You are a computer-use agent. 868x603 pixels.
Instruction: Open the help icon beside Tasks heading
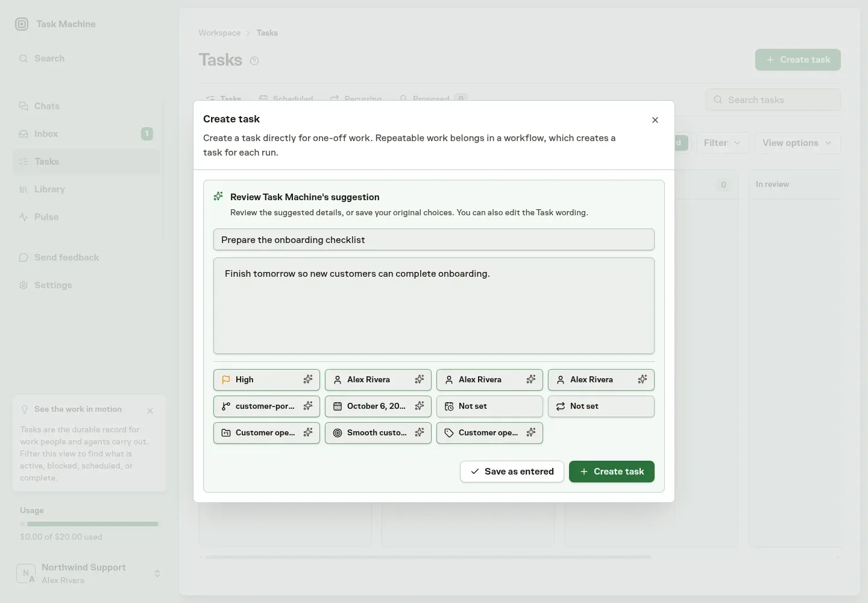[x=254, y=61]
